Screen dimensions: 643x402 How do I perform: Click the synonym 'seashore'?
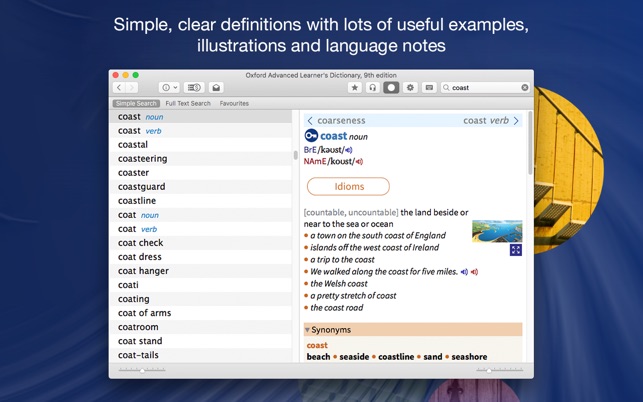click(x=469, y=357)
